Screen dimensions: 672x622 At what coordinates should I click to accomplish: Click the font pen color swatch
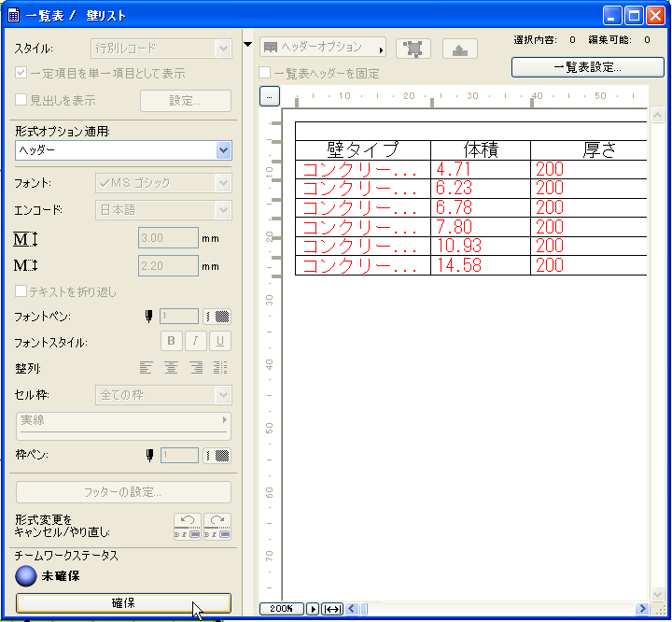(x=217, y=317)
